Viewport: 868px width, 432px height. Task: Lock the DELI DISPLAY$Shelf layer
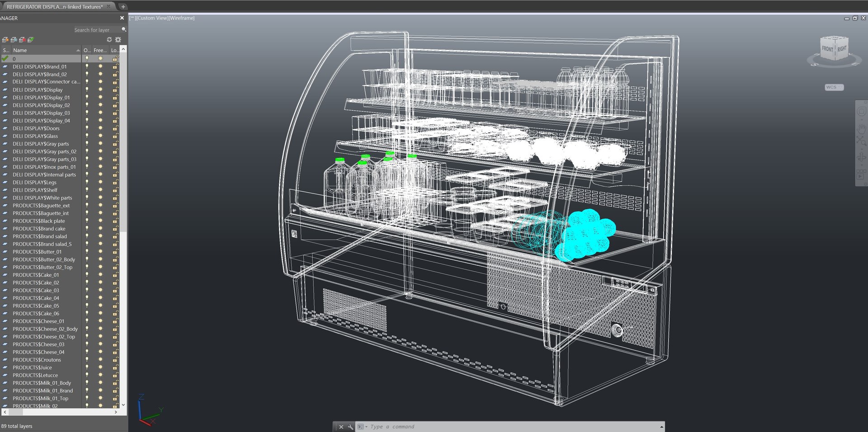tap(115, 190)
